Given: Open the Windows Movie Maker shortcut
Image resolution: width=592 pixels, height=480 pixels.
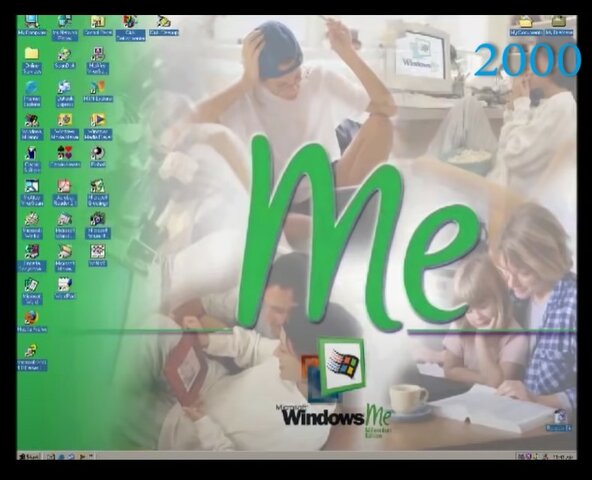Looking at the screenshot, I should click(65, 127).
